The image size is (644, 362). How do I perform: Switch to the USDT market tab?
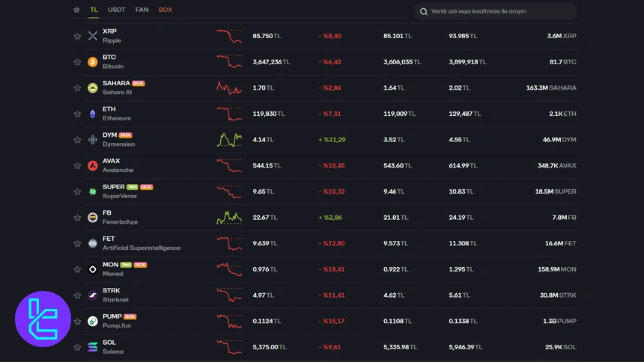[x=117, y=10]
